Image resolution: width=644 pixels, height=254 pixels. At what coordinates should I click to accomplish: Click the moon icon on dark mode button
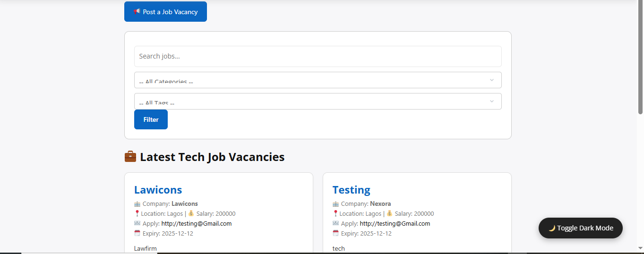click(x=551, y=228)
